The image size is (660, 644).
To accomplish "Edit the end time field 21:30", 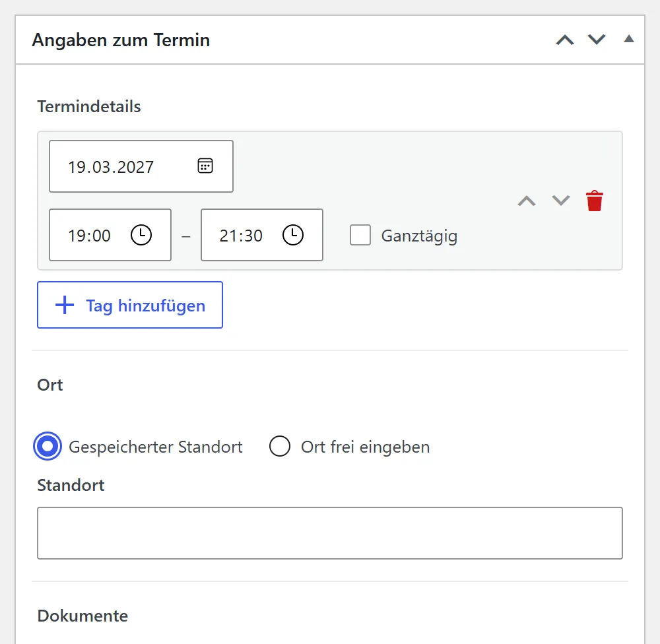I will coord(262,235).
